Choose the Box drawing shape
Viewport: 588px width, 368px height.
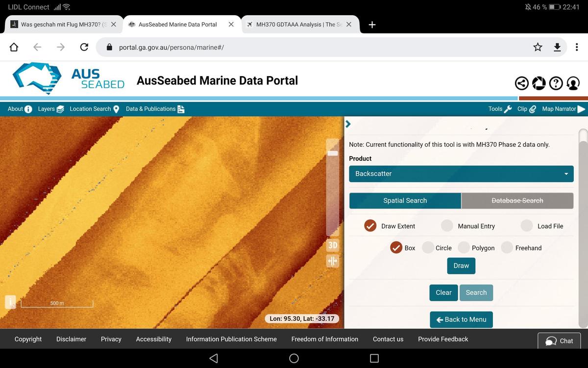(x=396, y=248)
